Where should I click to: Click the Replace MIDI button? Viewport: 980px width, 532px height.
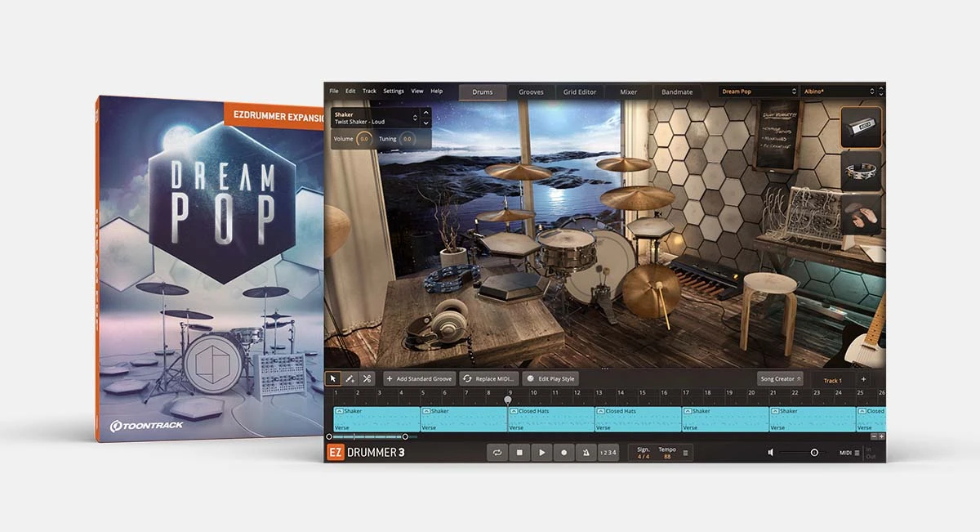(x=488, y=378)
